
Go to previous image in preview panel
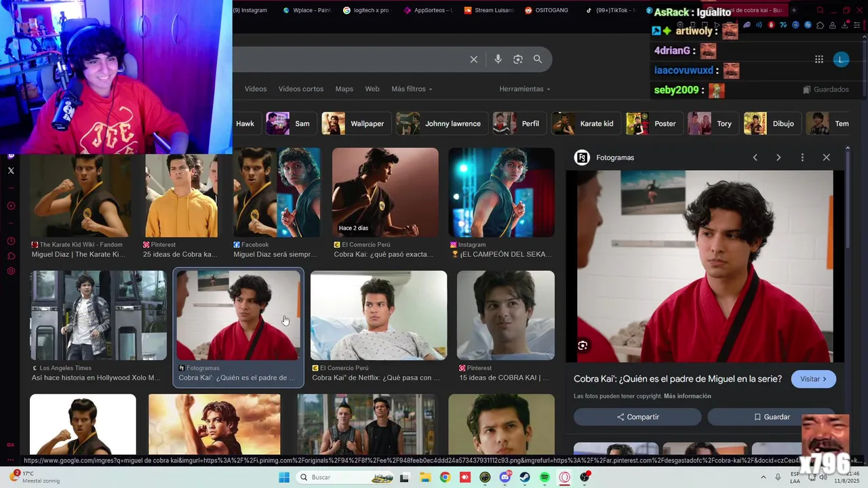755,157
